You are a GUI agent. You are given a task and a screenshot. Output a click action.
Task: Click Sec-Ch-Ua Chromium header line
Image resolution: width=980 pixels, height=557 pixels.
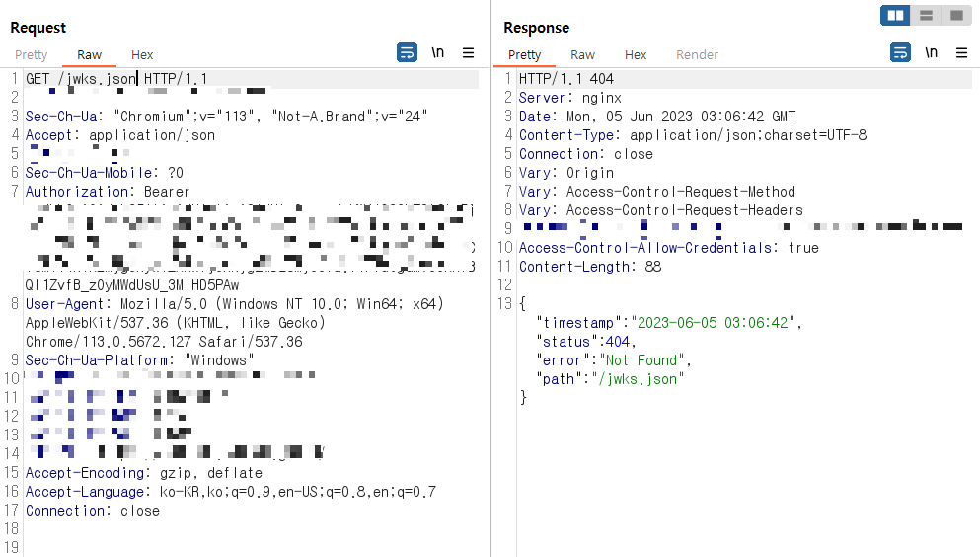[x=226, y=117]
